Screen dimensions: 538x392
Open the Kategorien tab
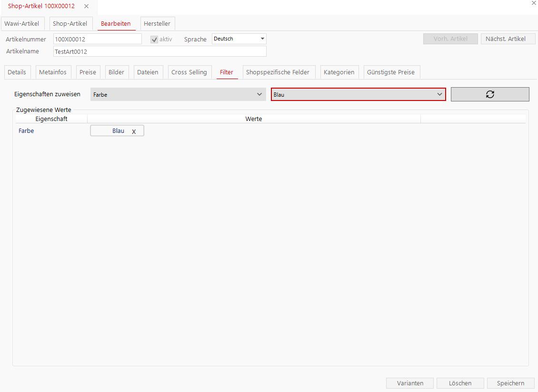click(339, 72)
